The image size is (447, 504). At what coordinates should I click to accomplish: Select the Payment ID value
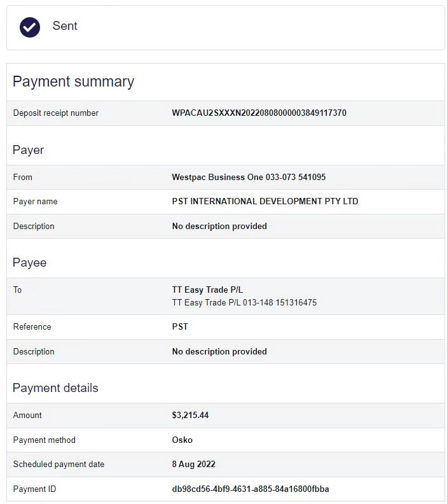point(251,489)
